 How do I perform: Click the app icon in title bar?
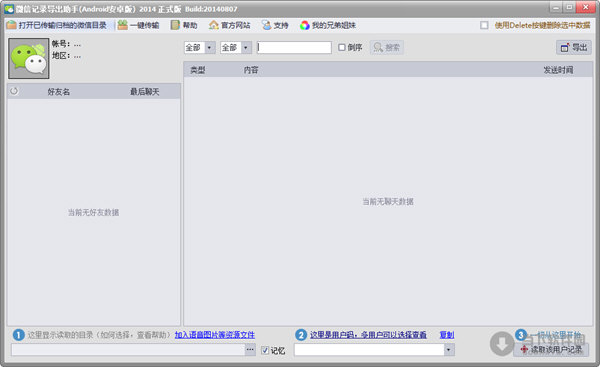[9, 9]
